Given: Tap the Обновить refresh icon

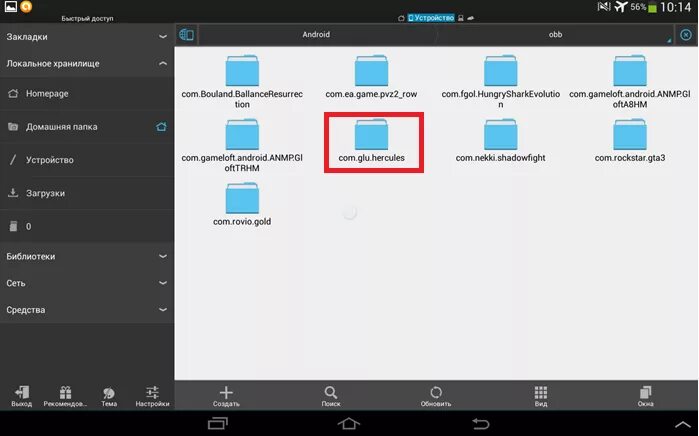Looking at the screenshot, I should (436, 395).
